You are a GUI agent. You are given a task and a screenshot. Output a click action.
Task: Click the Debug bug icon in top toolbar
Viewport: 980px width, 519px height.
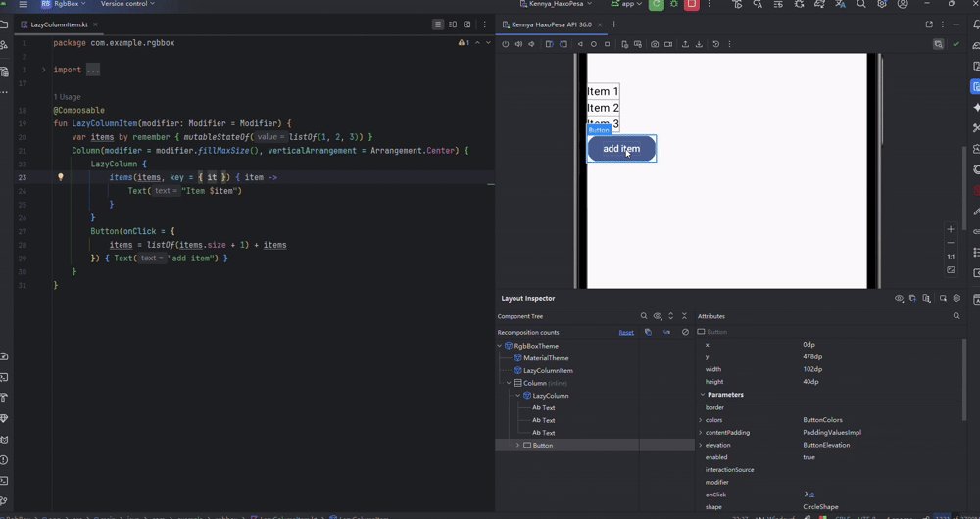(x=674, y=4)
